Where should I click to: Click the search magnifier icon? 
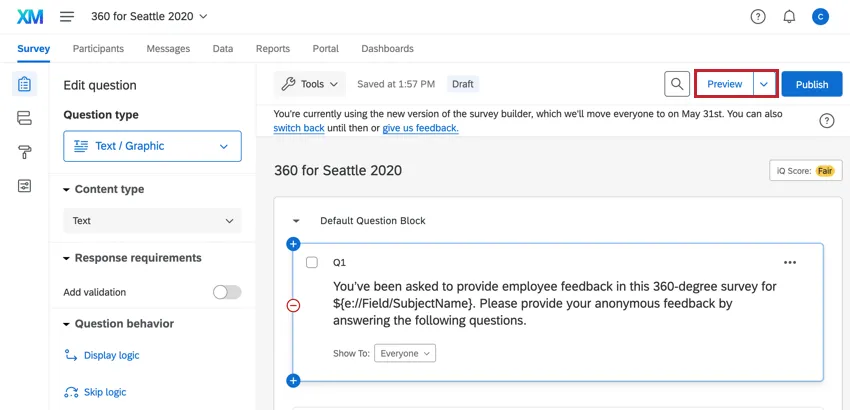[x=677, y=85]
